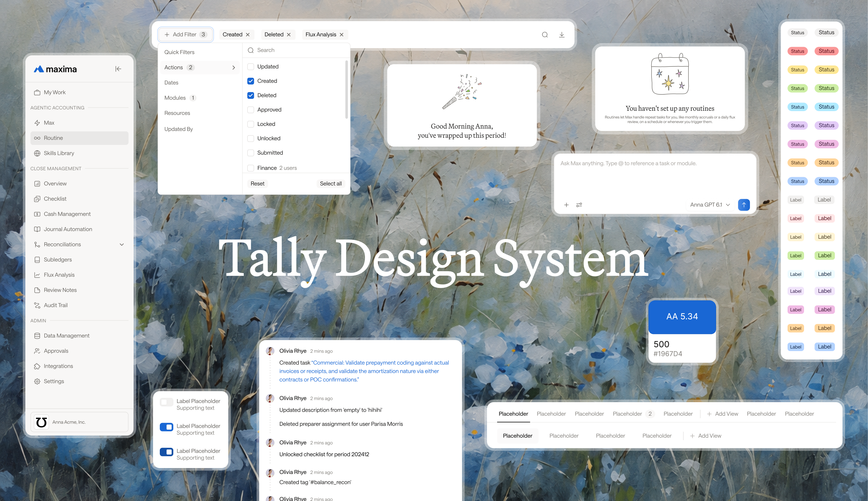
Task: Open the Add Filter dropdown
Action: [x=186, y=34]
